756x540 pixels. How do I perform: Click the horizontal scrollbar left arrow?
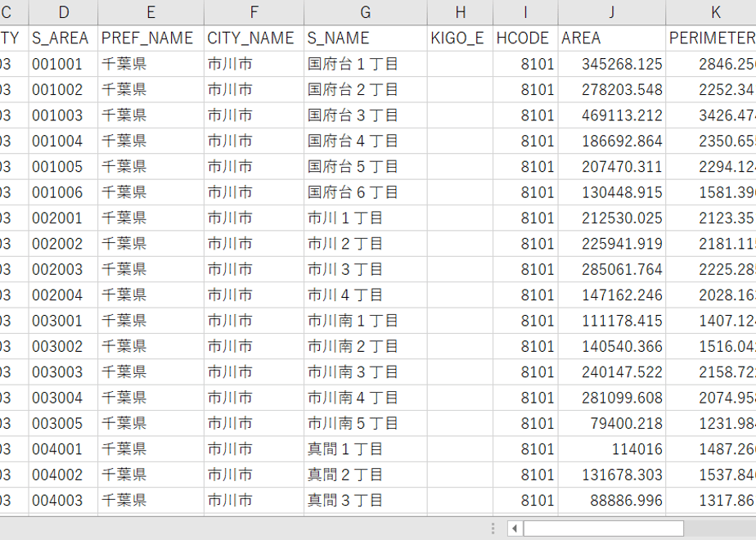(x=515, y=529)
